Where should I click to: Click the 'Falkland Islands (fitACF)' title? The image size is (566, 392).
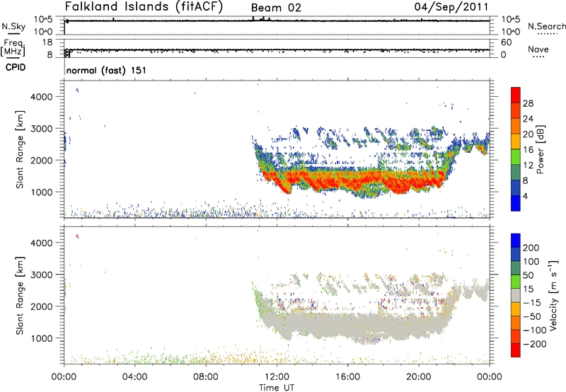click(144, 7)
